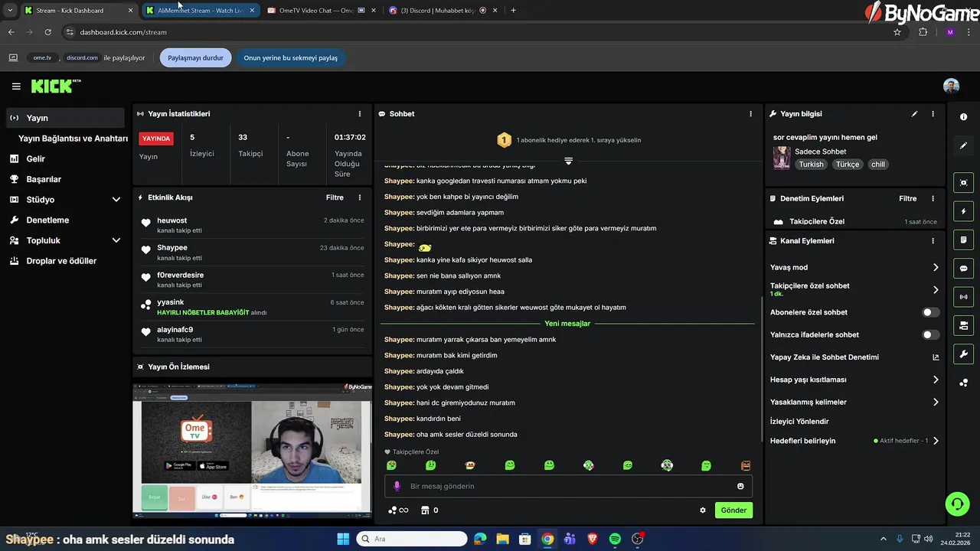Click the OBS icon in taskbar

point(638,539)
